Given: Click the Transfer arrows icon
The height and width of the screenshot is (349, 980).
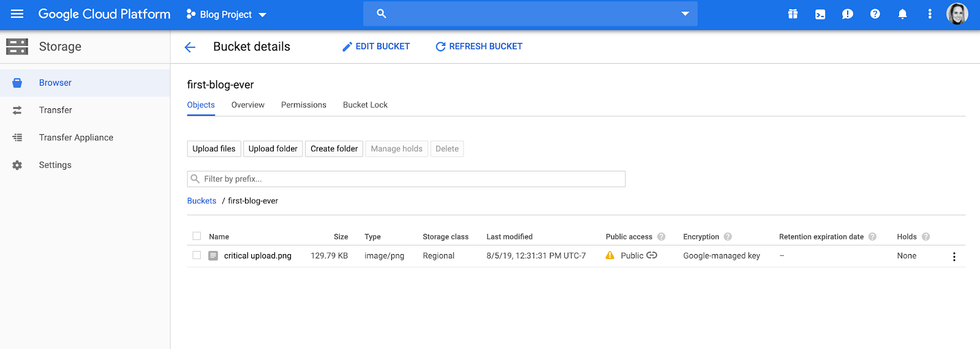Looking at the screenshot, I should pos(17,110).
